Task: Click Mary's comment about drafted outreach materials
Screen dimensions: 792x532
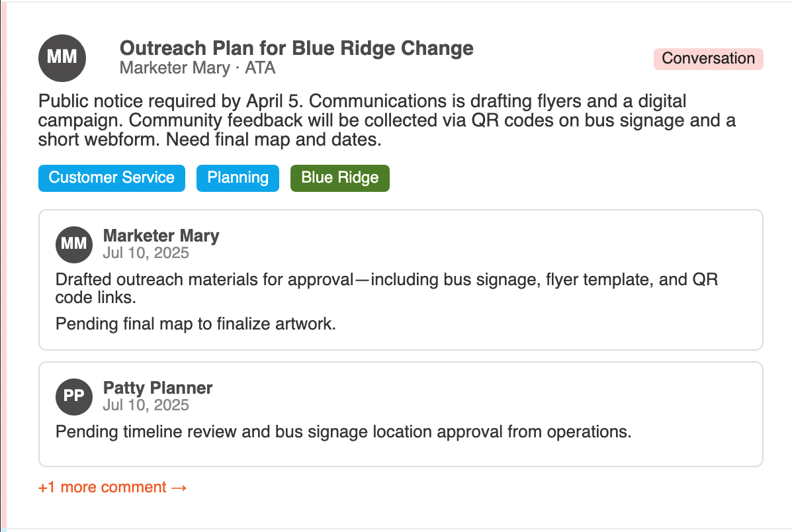Action: pyautogui.click(x=386, y=288)
